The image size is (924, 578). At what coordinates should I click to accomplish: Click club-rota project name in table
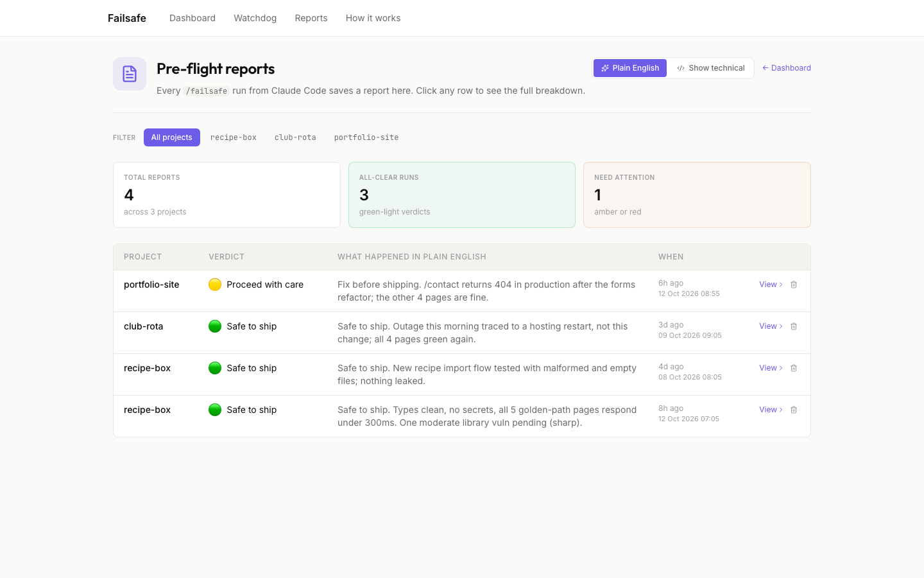click(x=144, y=326)
